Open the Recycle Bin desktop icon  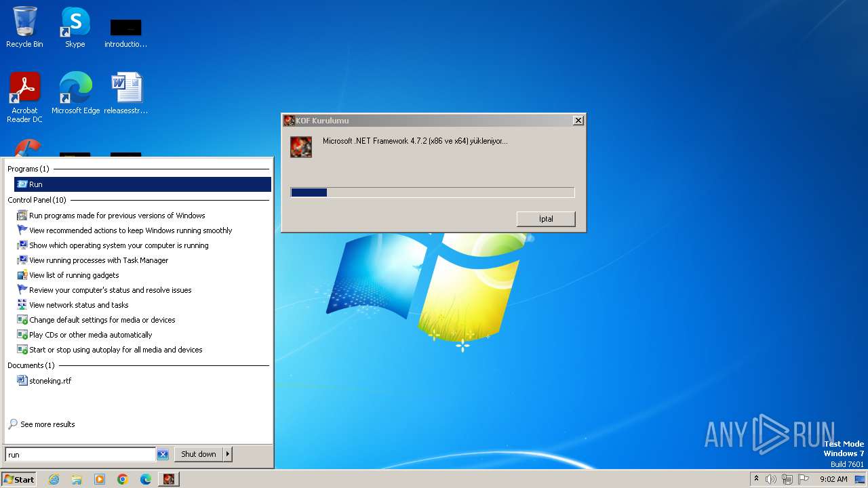point(24,27)
